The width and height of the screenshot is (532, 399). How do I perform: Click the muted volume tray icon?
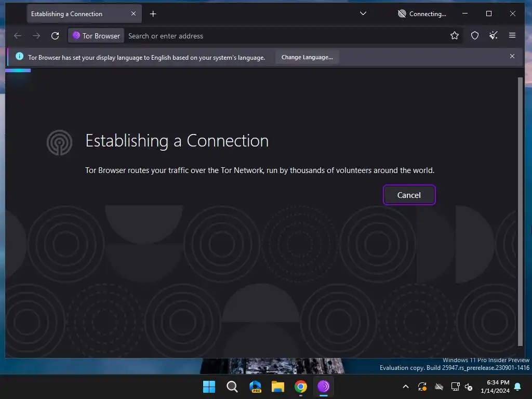tap(469, 387)
